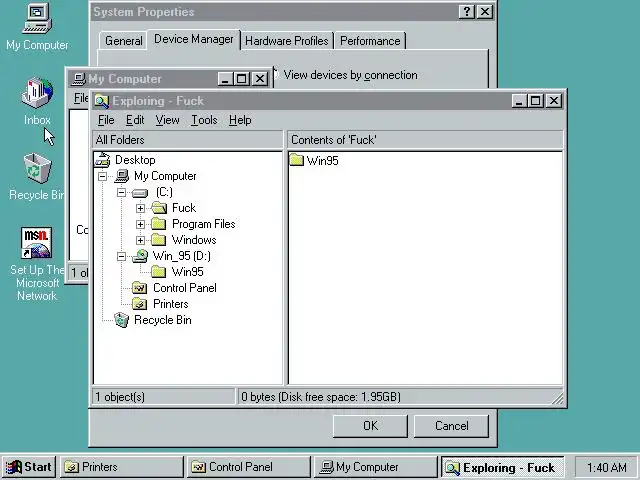Click the Start button
The height and width of the screenshot is (480, 640).
(29, 467)
